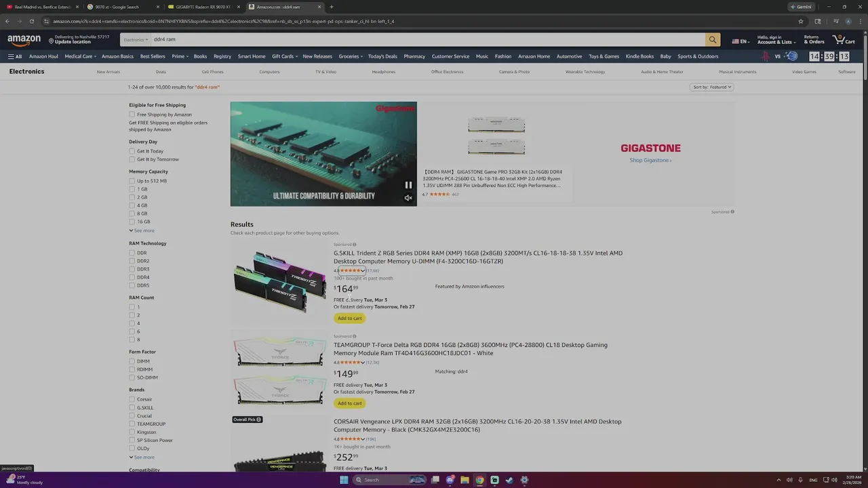868x488 pixels.
Task: Check DDR5 RAM technology
Action: (132, 285)
